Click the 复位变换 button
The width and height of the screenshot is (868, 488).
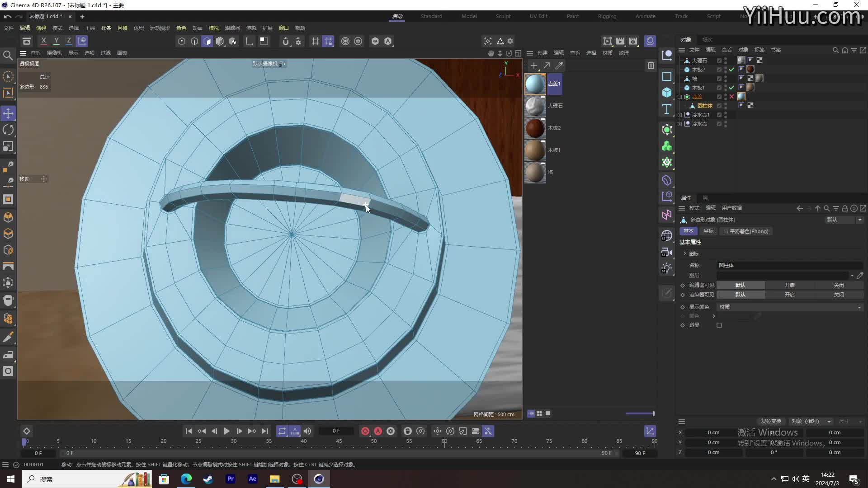pyautogui.click(x=771, y=421)
